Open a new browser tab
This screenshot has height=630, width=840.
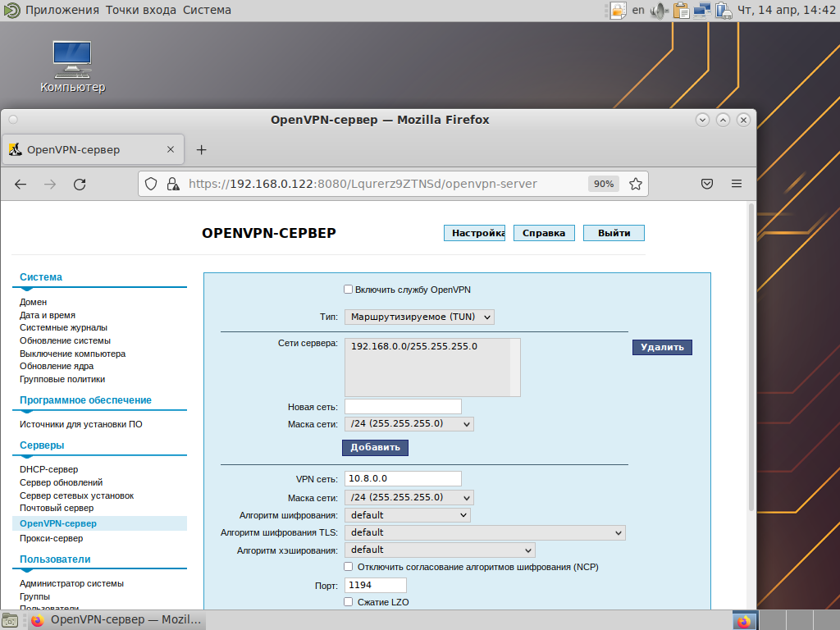202,149
